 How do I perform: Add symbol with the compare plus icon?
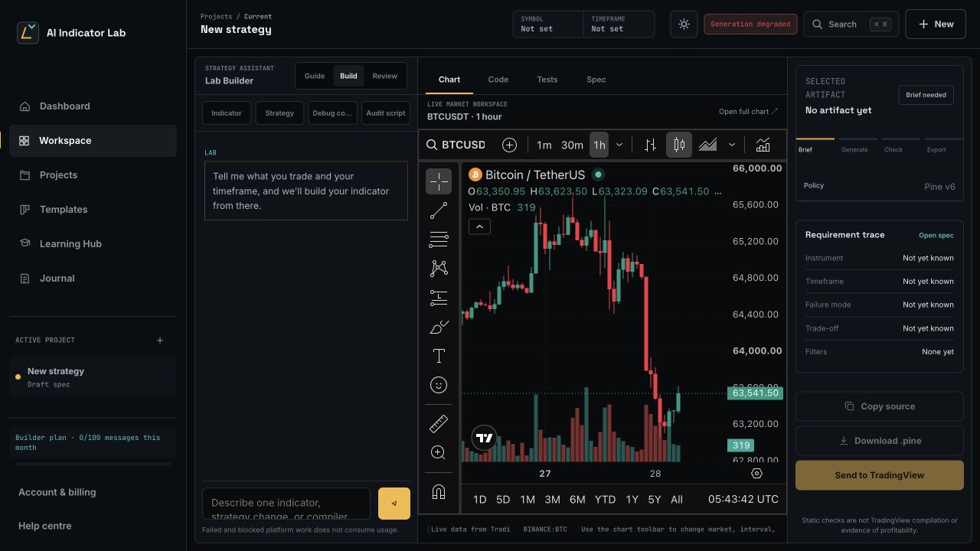pos(509,145)
